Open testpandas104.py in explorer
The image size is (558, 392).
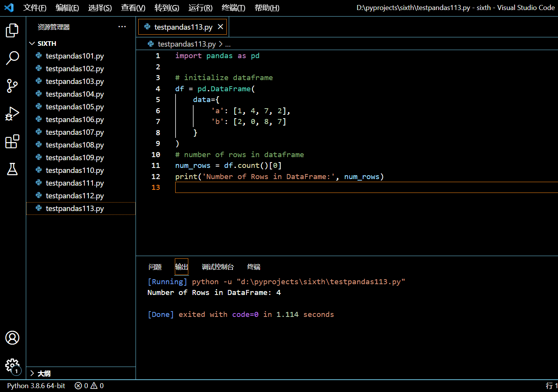click(x=81, y=94)
